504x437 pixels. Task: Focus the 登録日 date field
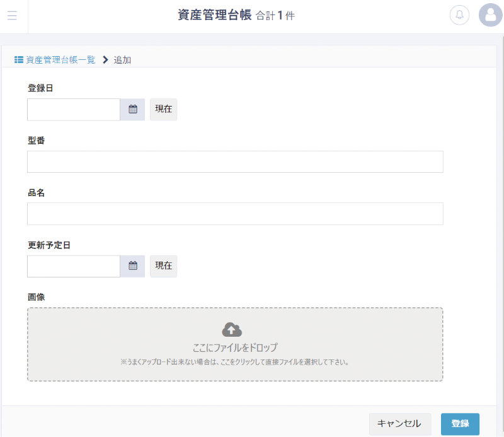(x=74, y=109)
